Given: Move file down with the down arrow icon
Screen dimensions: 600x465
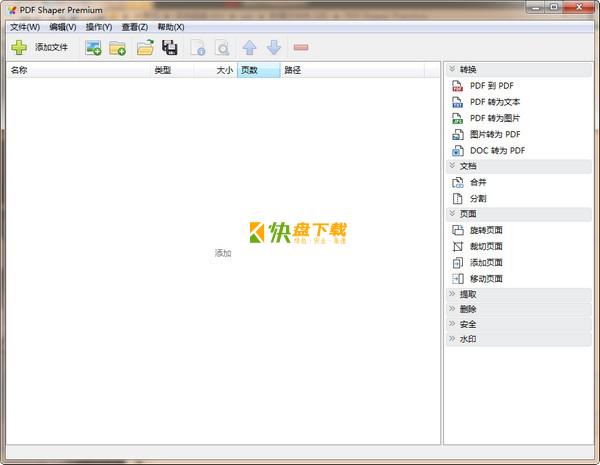Looking at the screenshot, I should (274, 47).
